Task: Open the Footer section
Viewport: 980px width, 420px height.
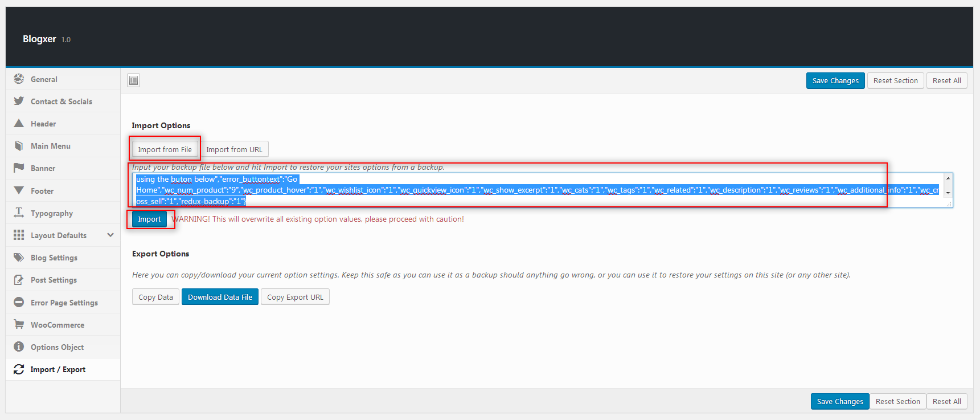Action: (x=63, y=191)
